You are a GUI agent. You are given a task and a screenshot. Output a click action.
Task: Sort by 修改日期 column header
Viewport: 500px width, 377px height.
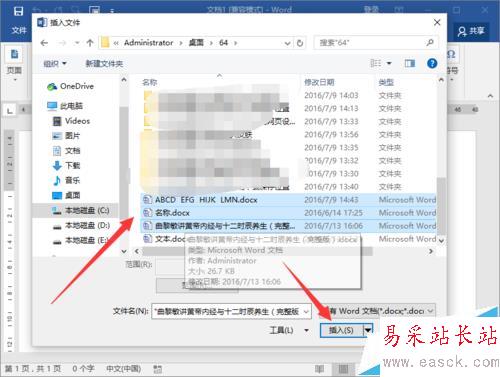(x=319, y=82)
